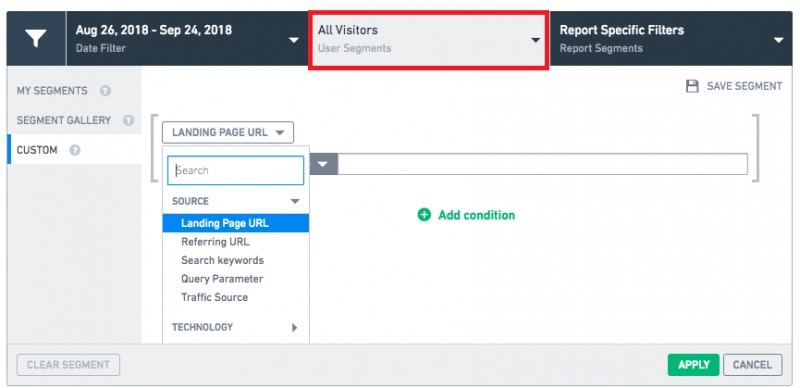Click the SAVE SEGMENT label

tap(744, 86)
